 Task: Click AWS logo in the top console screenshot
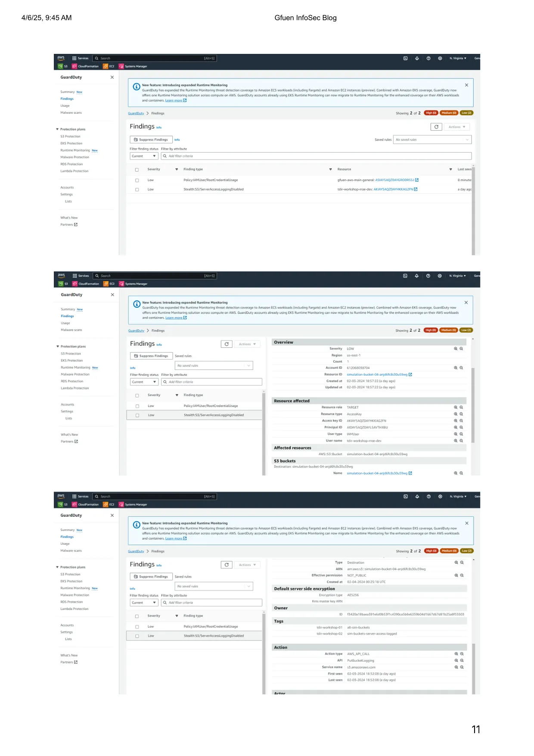(61, 58)
